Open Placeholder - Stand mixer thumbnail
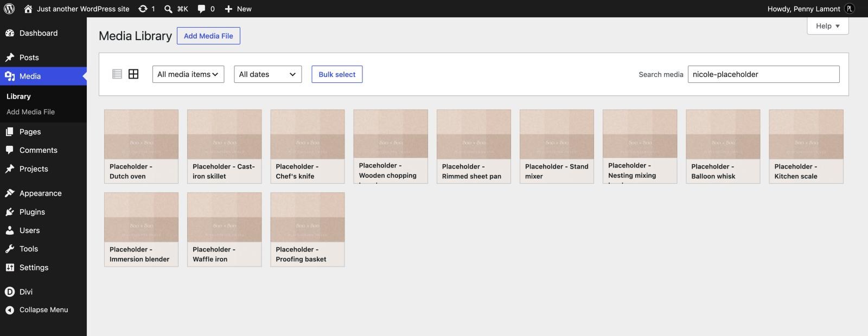 pos(557,146)
